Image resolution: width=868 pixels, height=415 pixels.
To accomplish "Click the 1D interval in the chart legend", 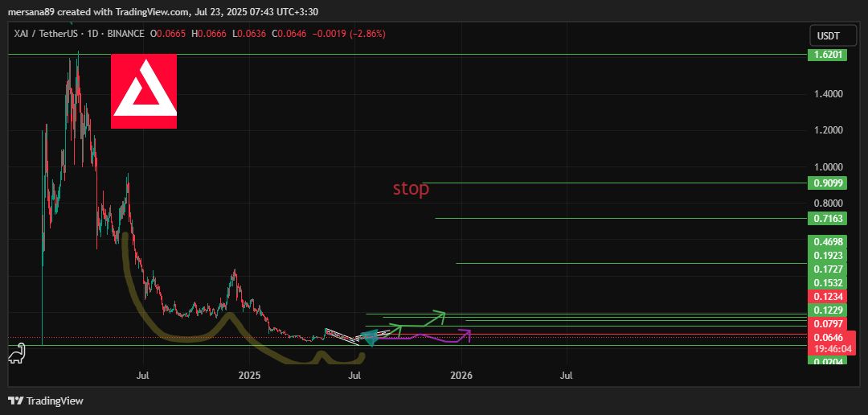I will click(x=92, y=34).
